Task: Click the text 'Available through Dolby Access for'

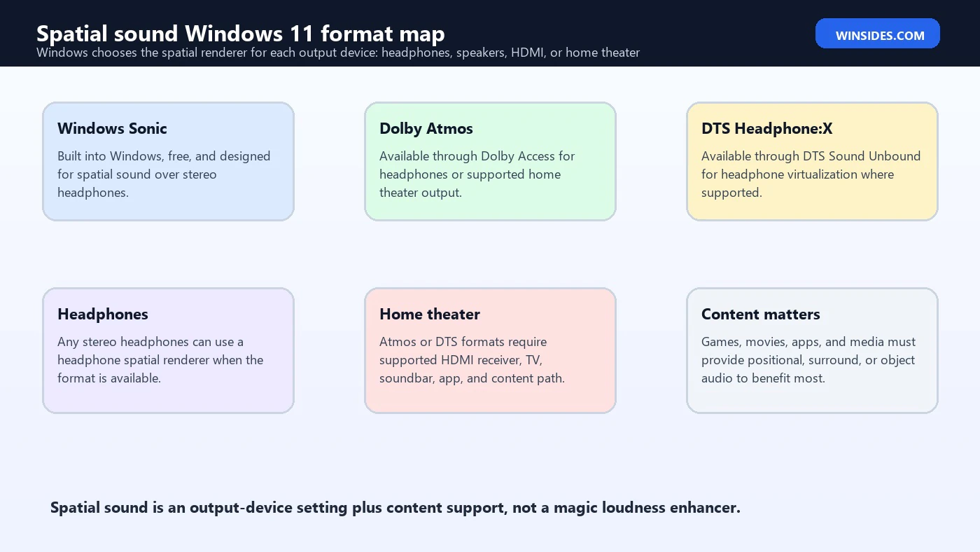Action: (477, 156)
